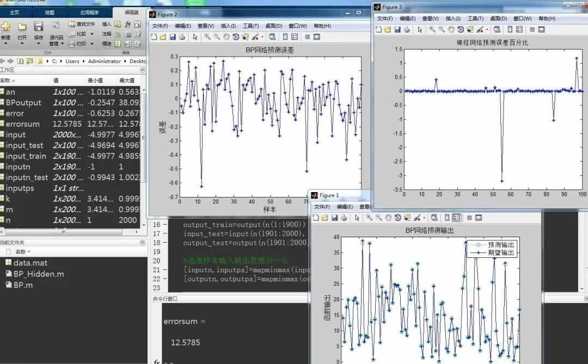Select Zoom In tool in Figure 3 toolbar
The height and width of the screenshot is (364, 588).
pyautogui.click(x=432, y=29)
